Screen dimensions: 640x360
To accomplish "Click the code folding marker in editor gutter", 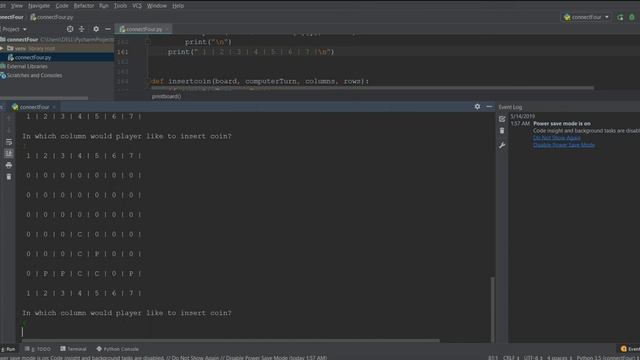I will click(148, 42).
